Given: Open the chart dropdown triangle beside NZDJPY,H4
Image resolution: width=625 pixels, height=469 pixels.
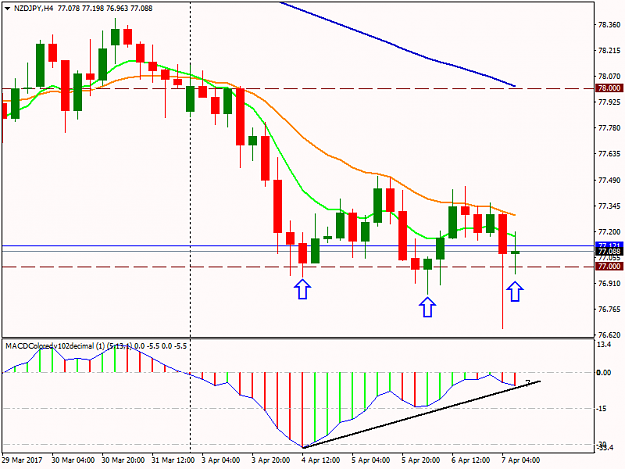Looking at the screenshot, I should [x=8, y=8].
